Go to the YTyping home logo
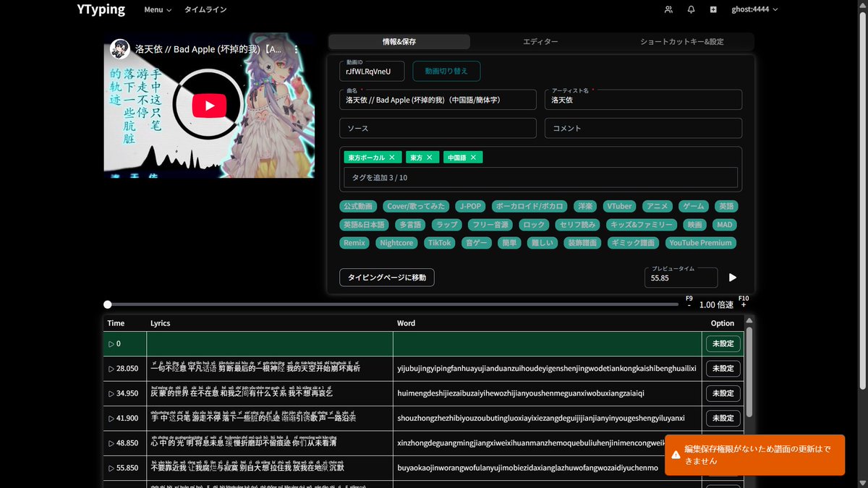868x488 pixels. [101, 9]
